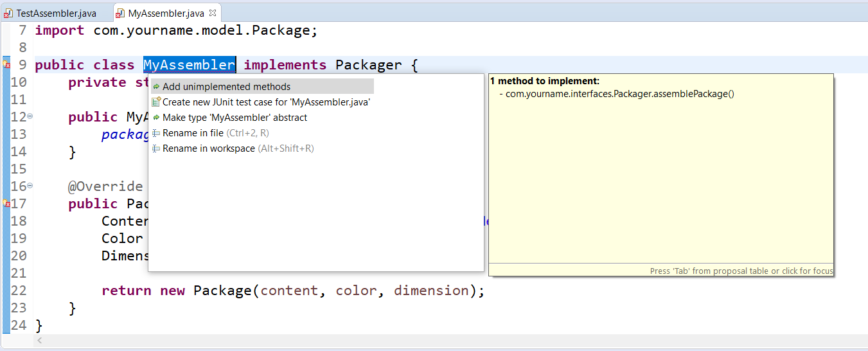This screenshot has height=351, width=868.
Task: Click the green arrow icon beside Add unimplemented methods
Action: pyautogui.click(x=156, y=87)
